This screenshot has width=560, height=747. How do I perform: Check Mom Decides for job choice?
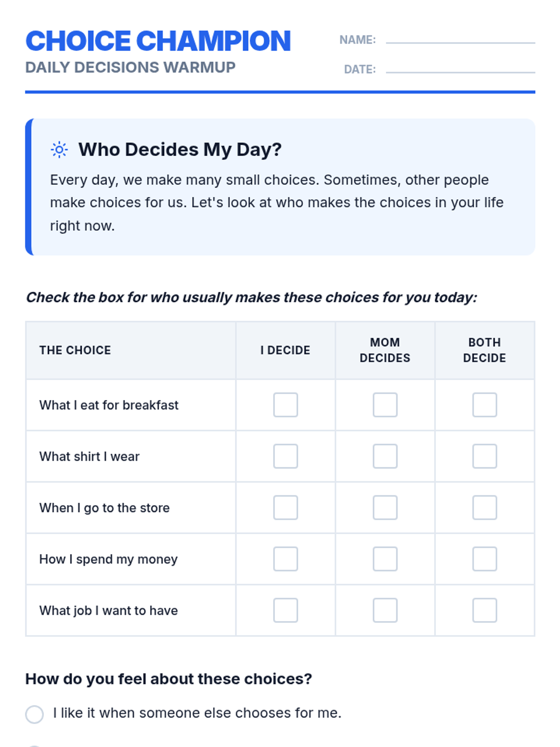coord(385,610)
